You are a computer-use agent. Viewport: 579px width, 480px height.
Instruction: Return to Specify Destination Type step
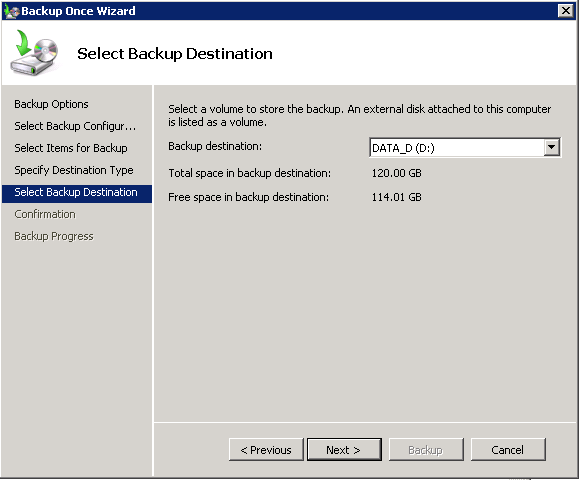(74, 170)
